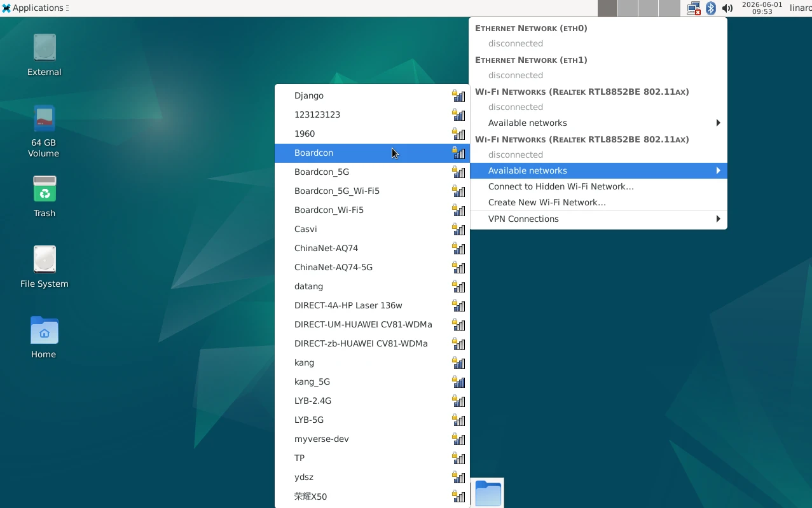The image size is (812, 508).
Task: Connect to the 123123123 network
Action: [x=372, y=114]
